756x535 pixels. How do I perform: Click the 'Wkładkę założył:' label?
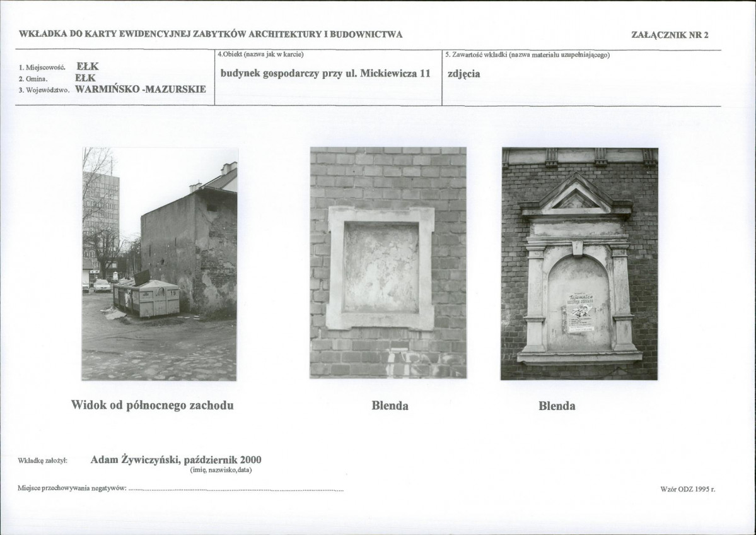[x=42, y=461]
